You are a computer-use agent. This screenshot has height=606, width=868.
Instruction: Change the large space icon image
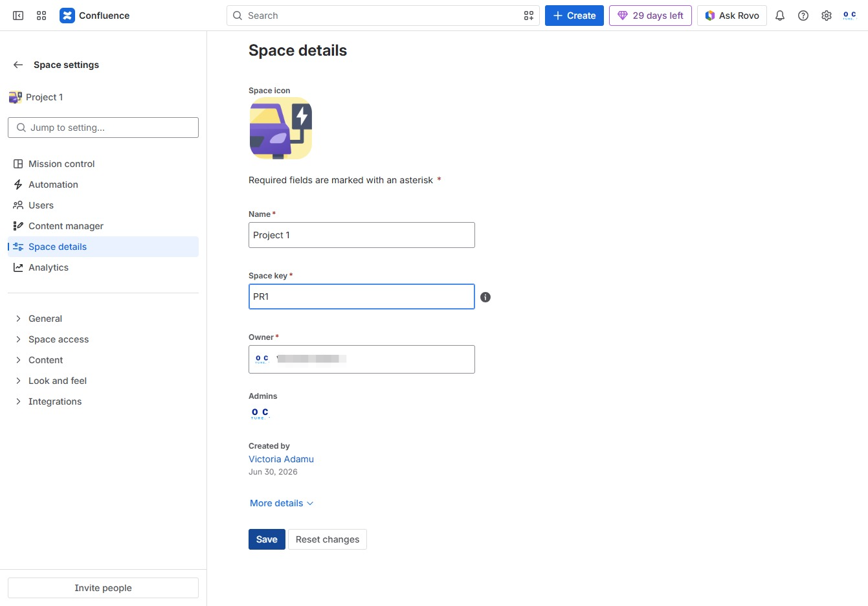(x=281, y=128)
